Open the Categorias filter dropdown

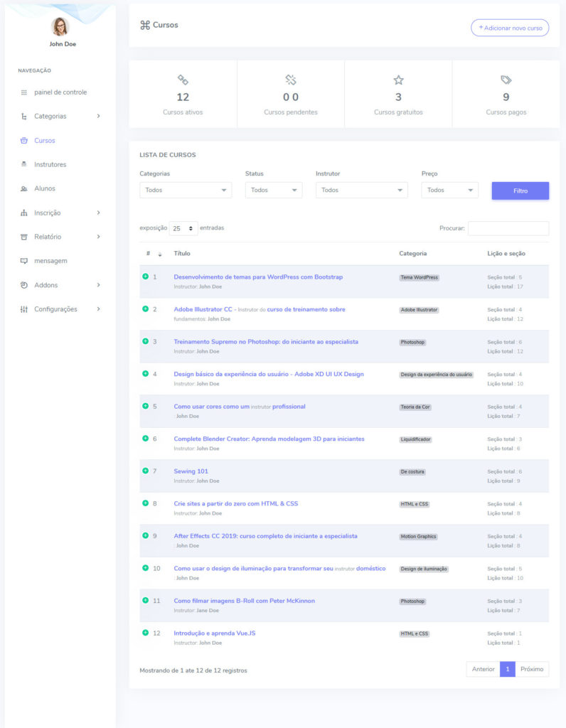[186, 191]
